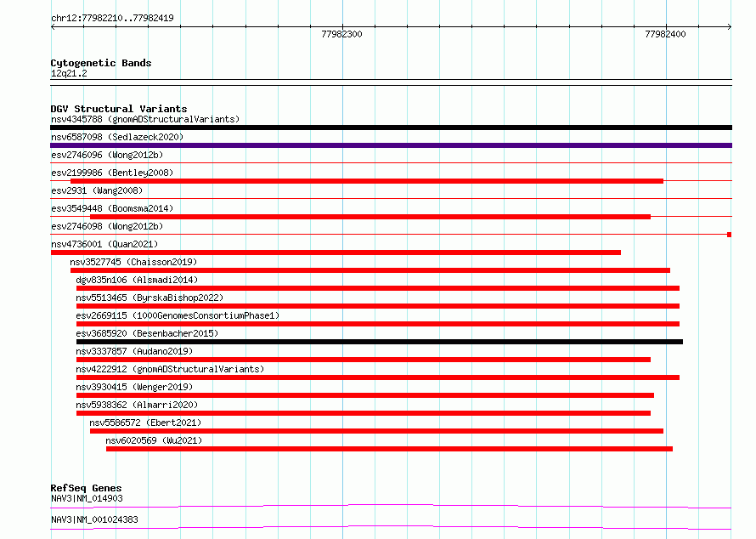Open the esv2746096 (Wong2012b) variant
The height and width of the screenshot is (539, 756).
[107, 155]
